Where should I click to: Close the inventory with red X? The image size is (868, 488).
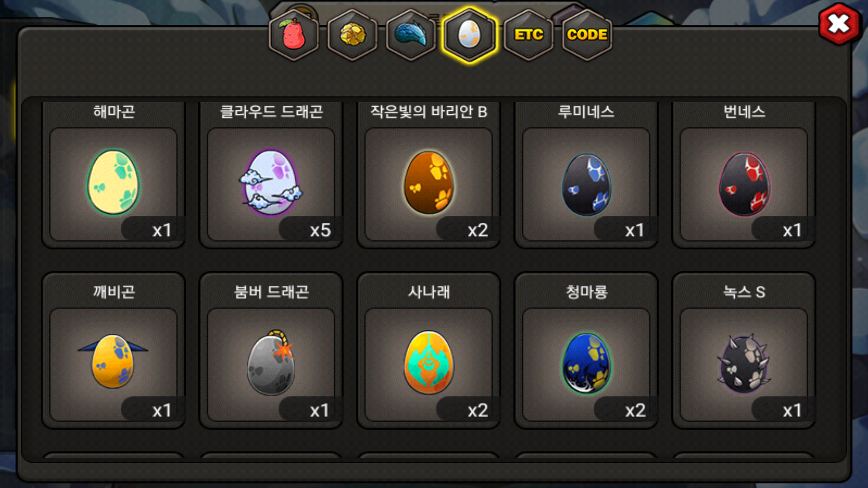point(839,24)
